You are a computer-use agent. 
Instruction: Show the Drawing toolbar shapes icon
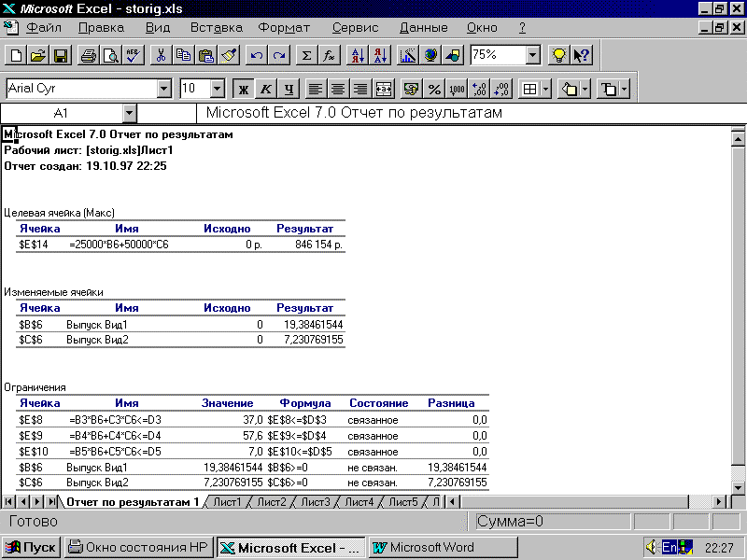point(453,56)
